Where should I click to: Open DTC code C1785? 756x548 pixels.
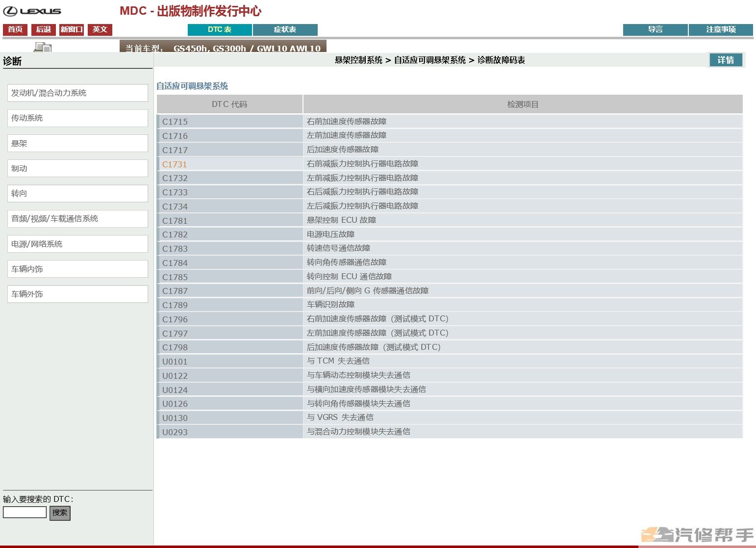175,277
